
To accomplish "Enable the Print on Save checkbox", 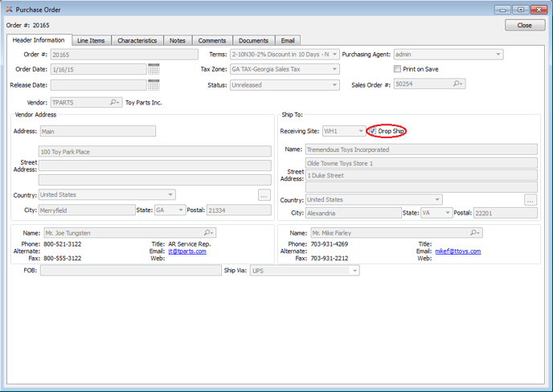I will coord(397,69).
